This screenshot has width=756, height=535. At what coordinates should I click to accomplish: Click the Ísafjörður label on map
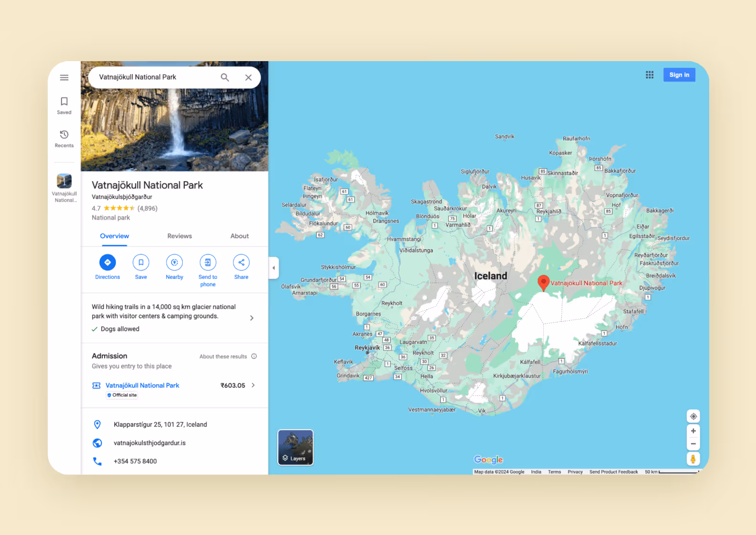point(326,180)
